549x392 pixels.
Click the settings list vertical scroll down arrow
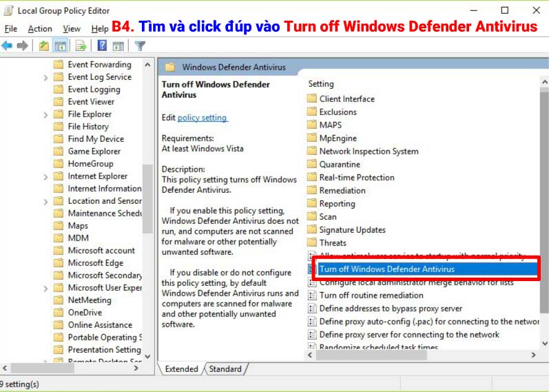(544, 343)
